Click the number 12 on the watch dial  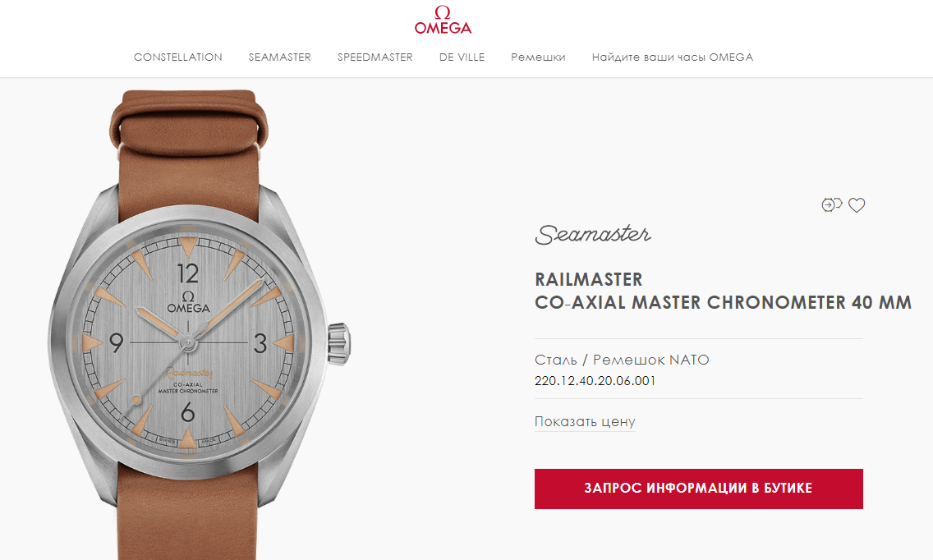pos(188,273)
